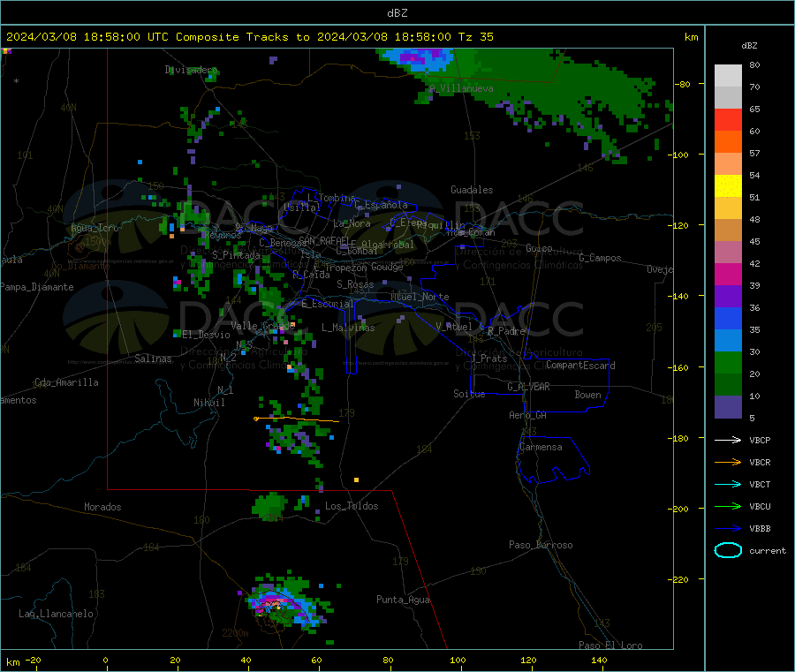The height and width of the screenshot is (672, 795).
Task: Click the 'Valle_Grande' map label
Action: [x=262, y=325]
